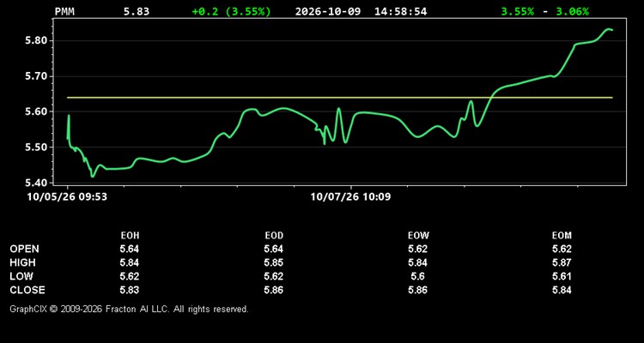Image resolution: width=644 pixels, height=343 pixels.
Task: Click the OPEN row label
Action: pyautogui.click(x=25, y=249)
